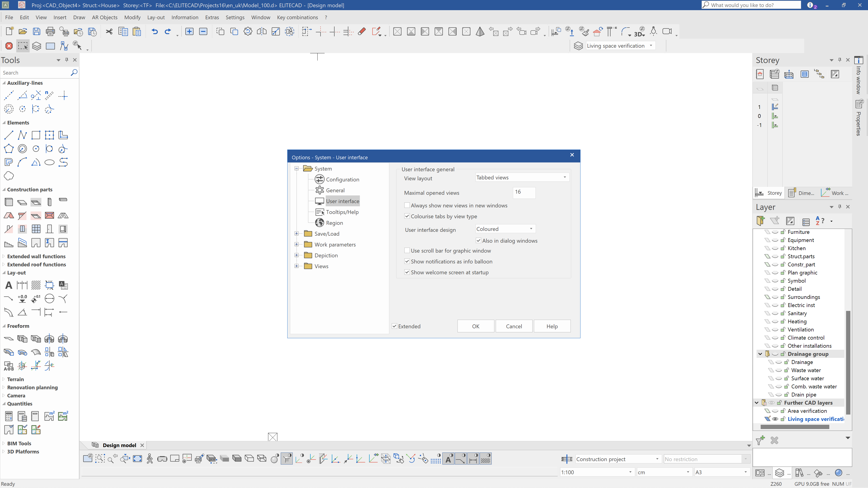The image size is (868, 488).
Task: Select the text tool under Lay-out
Action: click(x=9, y=285)
